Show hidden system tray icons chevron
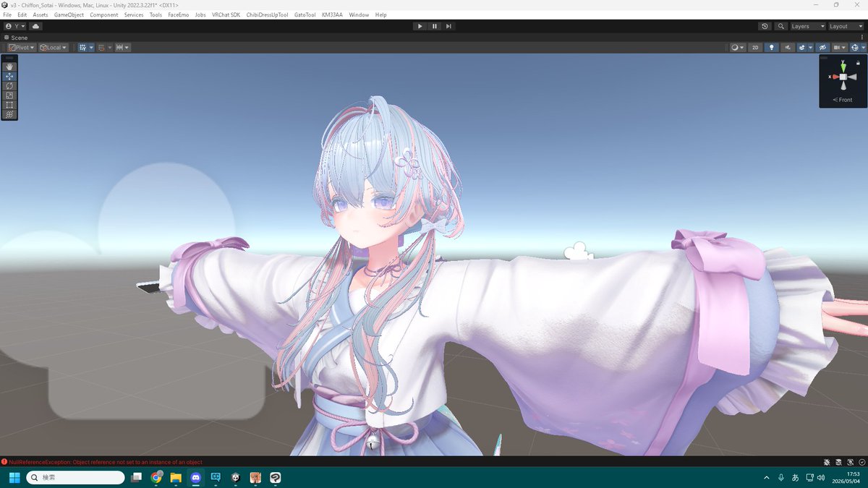 pyautogui.click(x=767, y=477)
